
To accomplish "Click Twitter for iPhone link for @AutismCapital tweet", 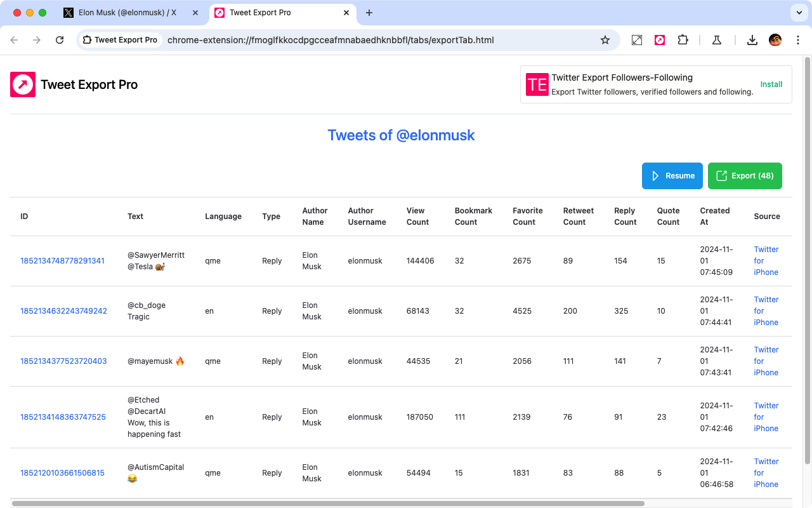I will 766,473.
